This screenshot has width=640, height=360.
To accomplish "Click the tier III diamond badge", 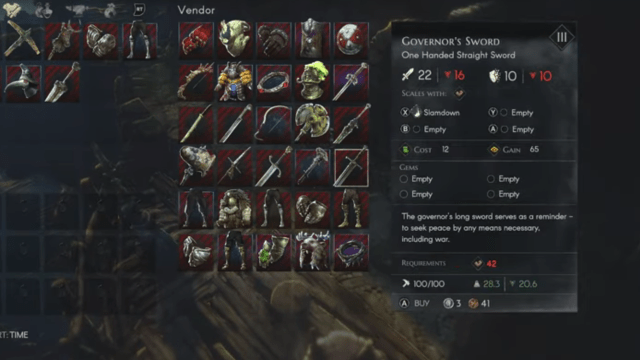I will tap(561, 38).
